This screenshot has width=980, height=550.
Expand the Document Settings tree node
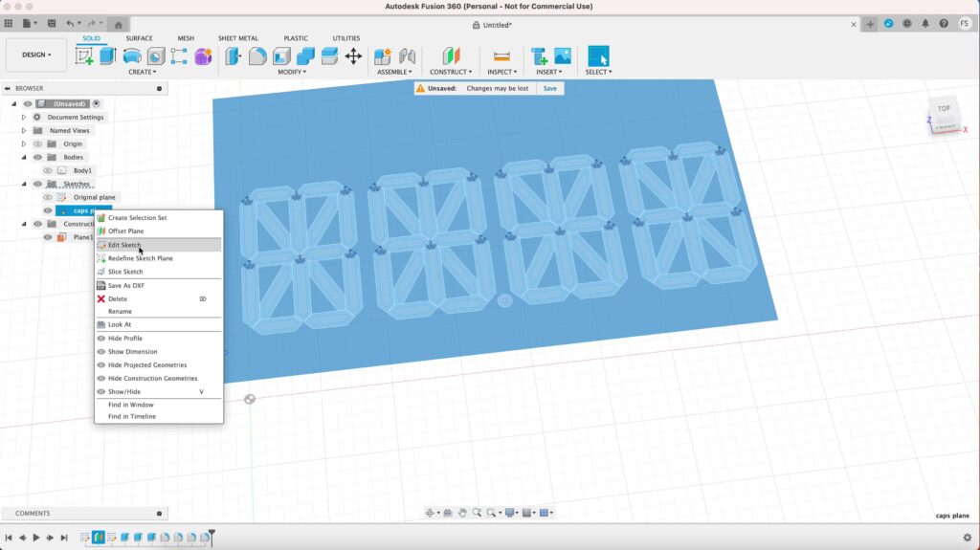click(24, 117)
